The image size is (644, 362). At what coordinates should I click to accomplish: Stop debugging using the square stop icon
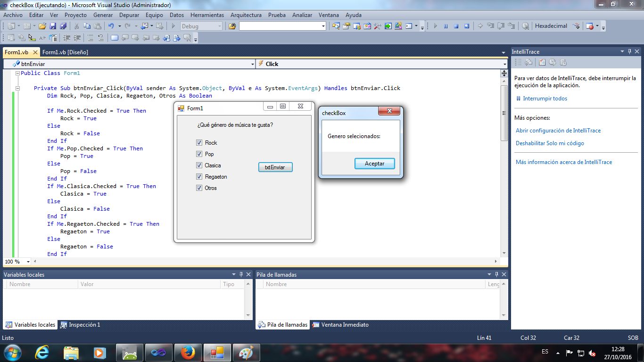456,26
